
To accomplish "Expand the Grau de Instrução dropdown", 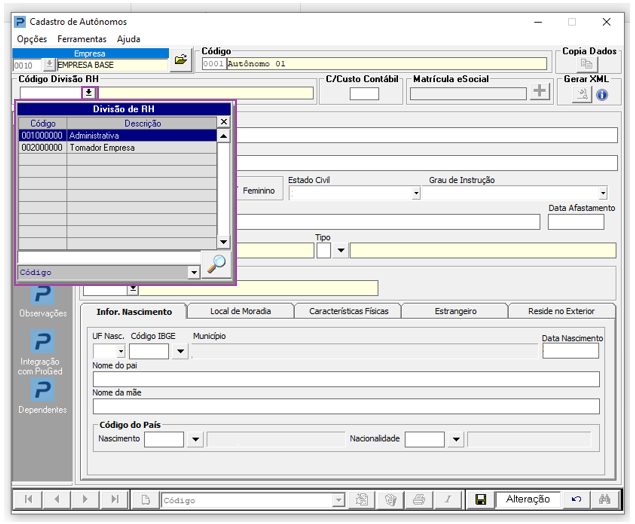I will coord(602,193).
